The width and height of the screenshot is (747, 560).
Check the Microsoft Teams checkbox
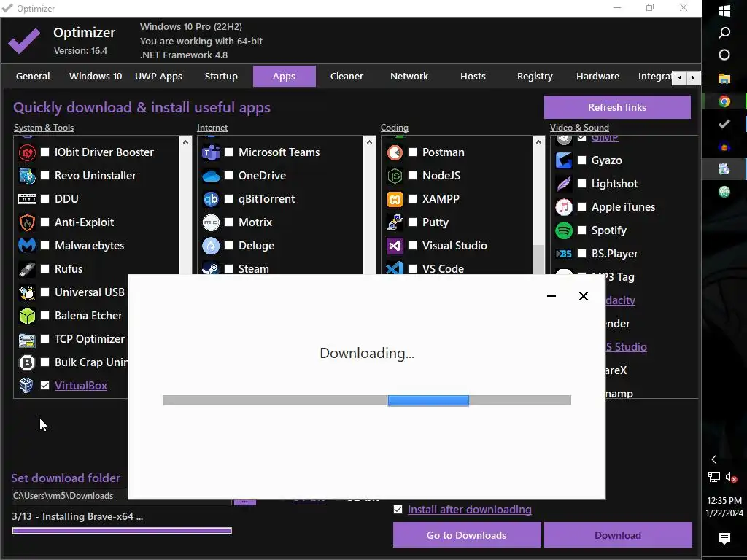click(229, 152)
